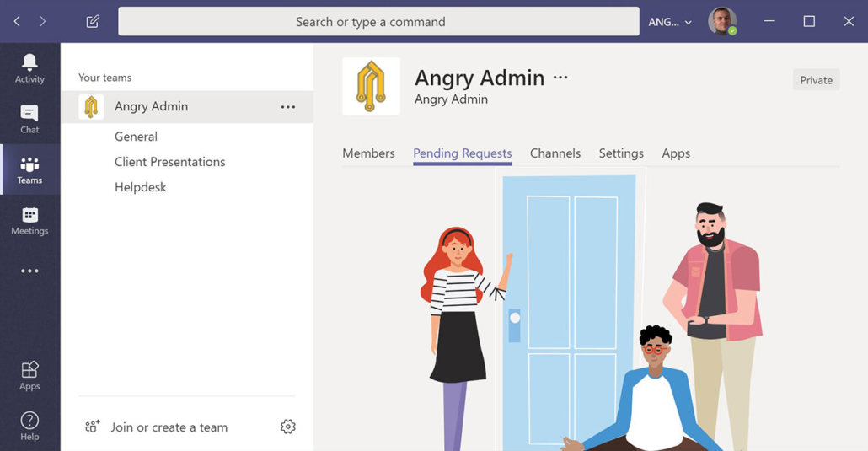Image resolution: width=868 pixels, height=451 pixels.
Task: Open the Channels tab
Action: (x=555, y=153)
